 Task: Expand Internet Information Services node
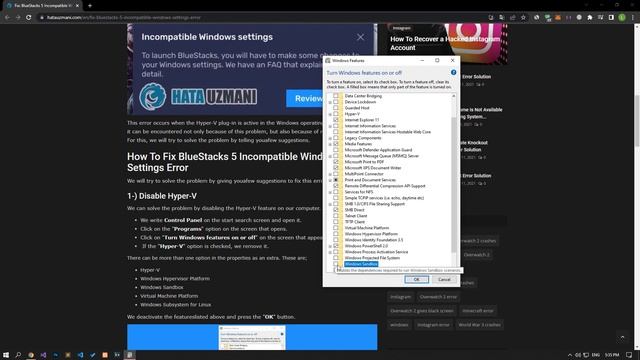330,126
